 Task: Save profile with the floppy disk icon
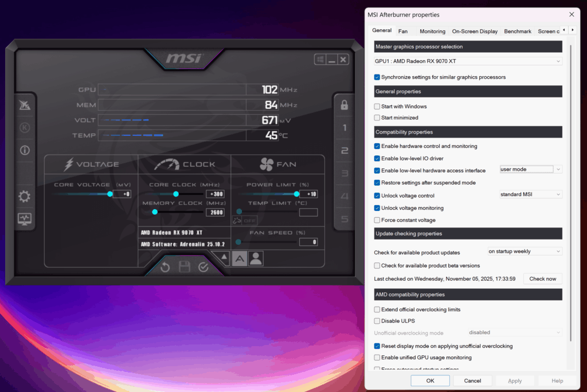point(184,267)
